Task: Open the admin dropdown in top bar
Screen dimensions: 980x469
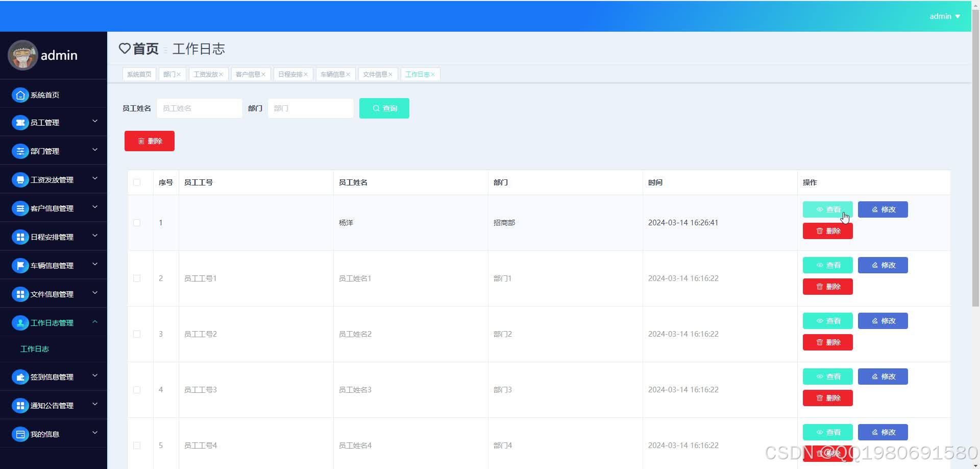Action: pyautogui.click(x=945, y=16)
